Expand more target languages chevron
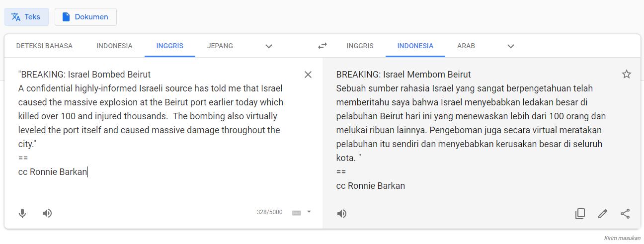Viewport: 644px width, 244px height. point(511,46)
